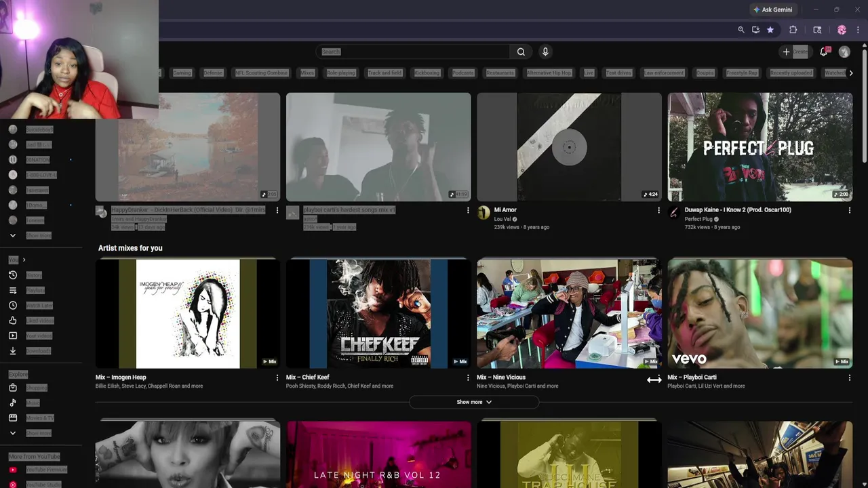The image size is (868, 488).
Task: Open options menu for Mix – Imogen Heap
Action: (x=277, y=378)
